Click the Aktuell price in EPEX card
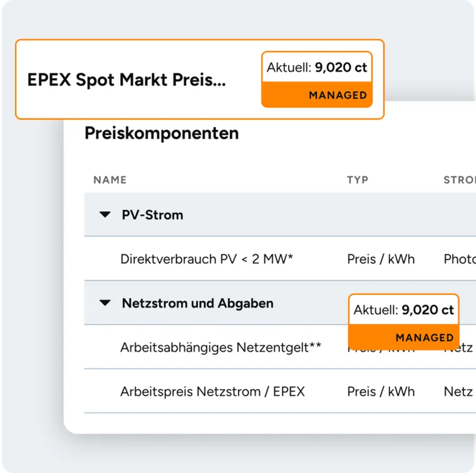This screenshot has width=476, height=473. coord(317,68)
